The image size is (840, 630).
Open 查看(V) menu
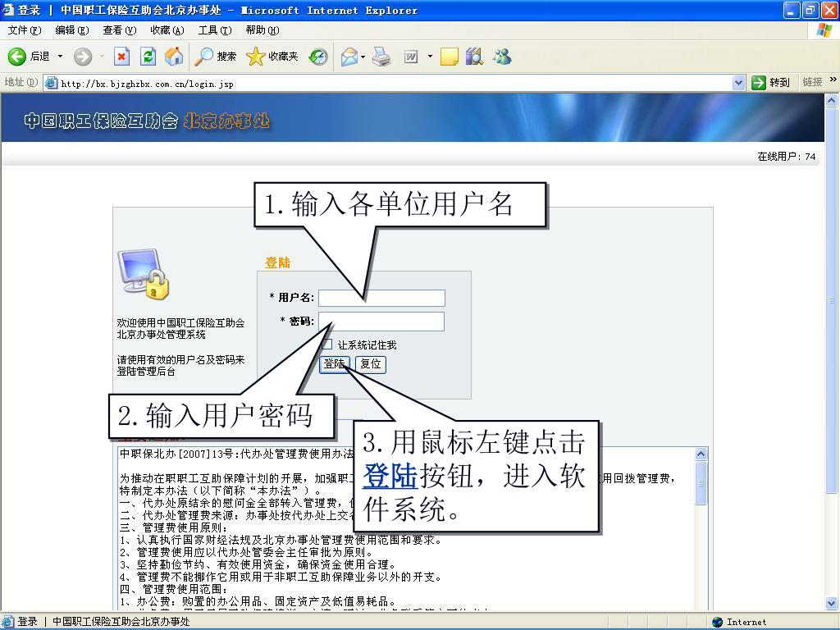point(120,30)
